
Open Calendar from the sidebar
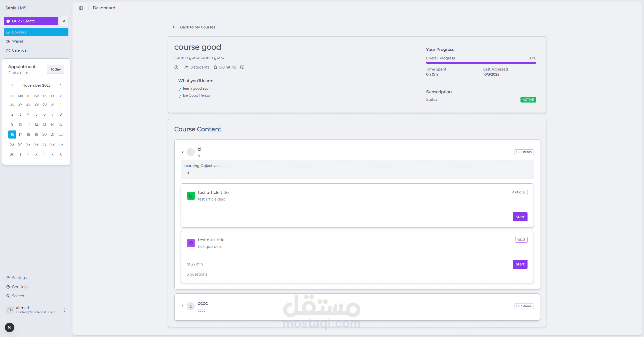[x=20, y=50]
